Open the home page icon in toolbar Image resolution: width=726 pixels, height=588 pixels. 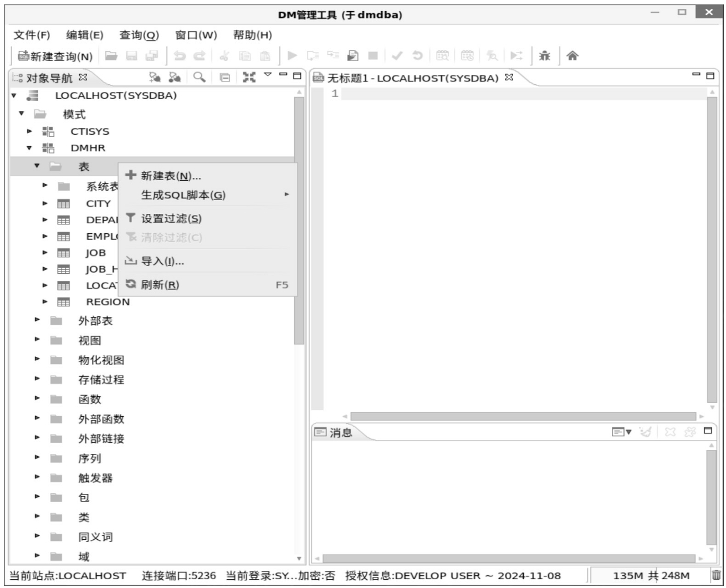point(572,55)
